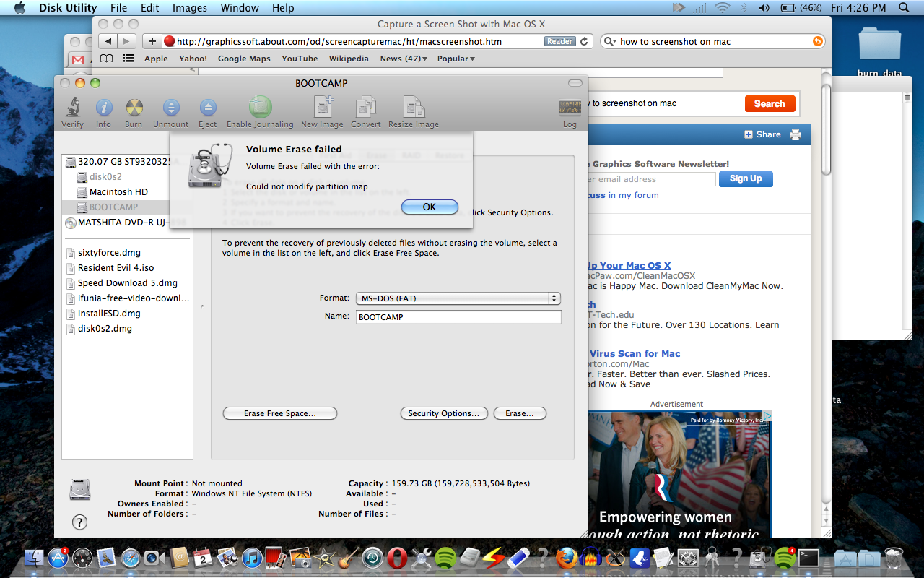Viewport: 924px width, 578px height.
Task: Open the Google Maps bookmark
Action: pyautogui.click(x=244, y=59)
